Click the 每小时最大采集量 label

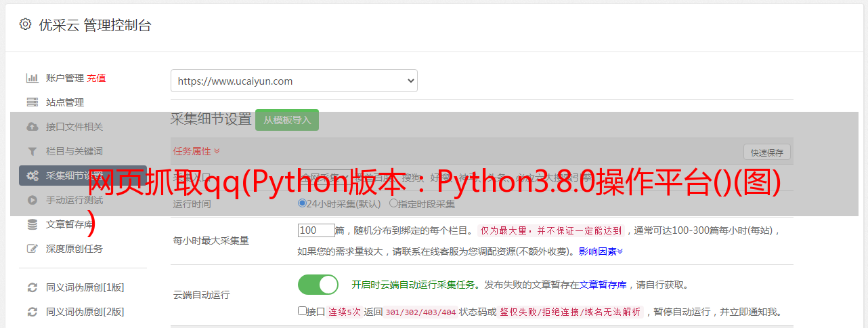[211, 241]
